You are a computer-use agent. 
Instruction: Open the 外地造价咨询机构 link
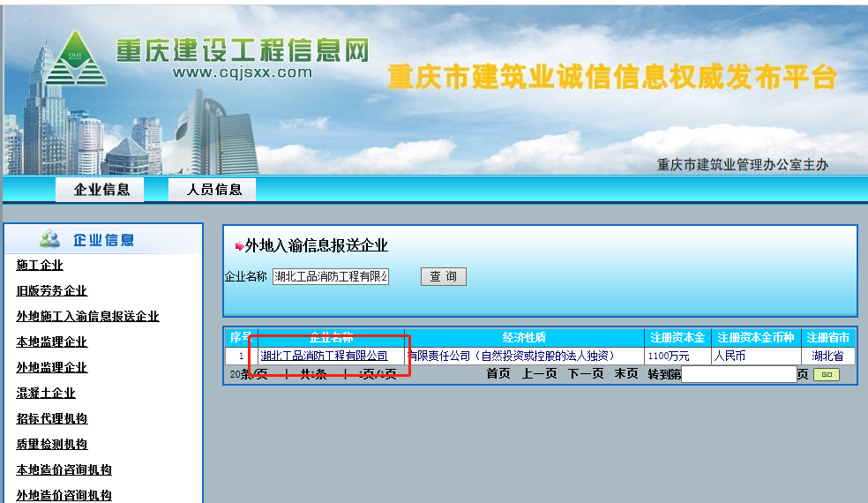coord(64,495)
